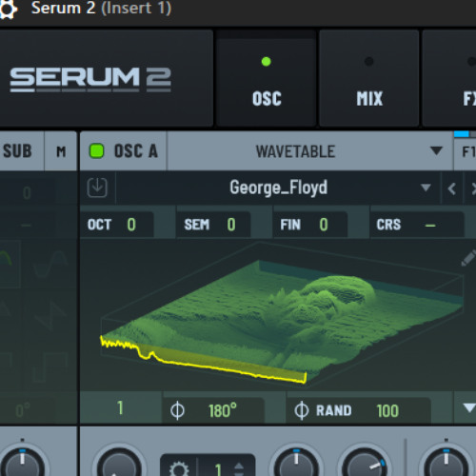
Task: Toggle the M button beside SUB
Action: 61,151
